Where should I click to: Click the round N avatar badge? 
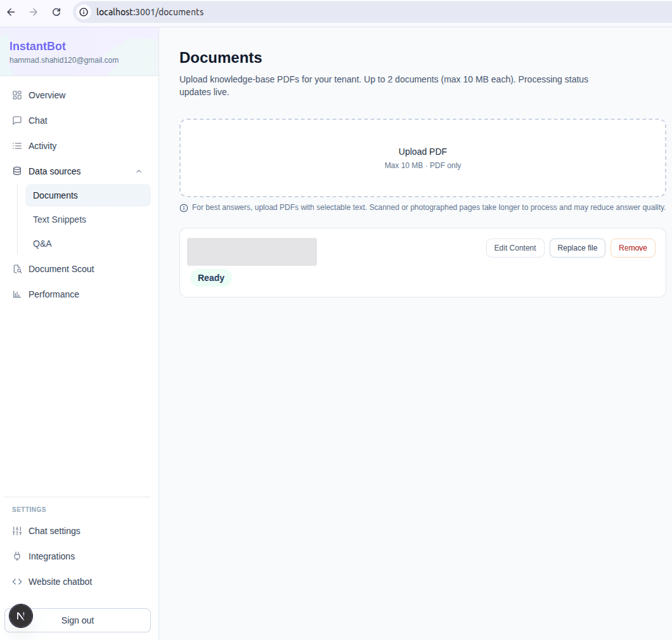[20, 616]
